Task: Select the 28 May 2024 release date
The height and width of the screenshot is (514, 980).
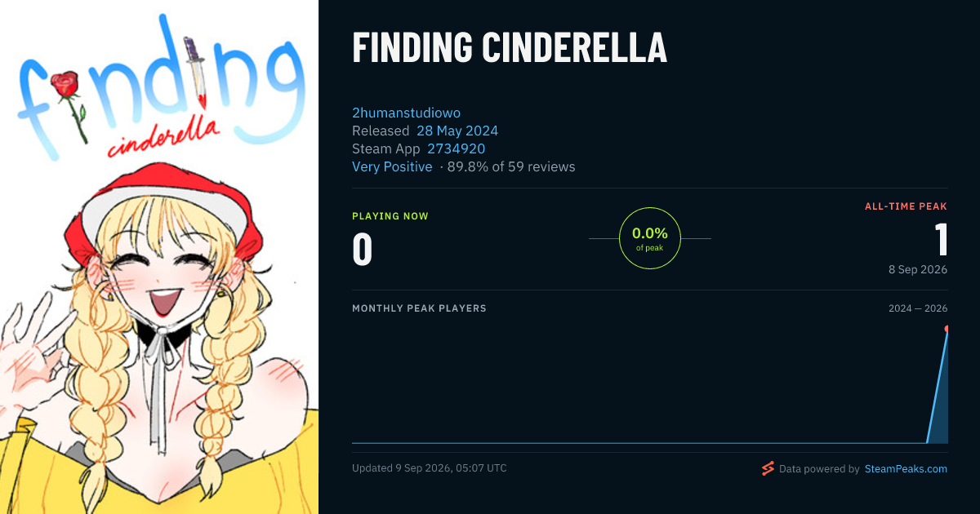Action: point(457,131)
